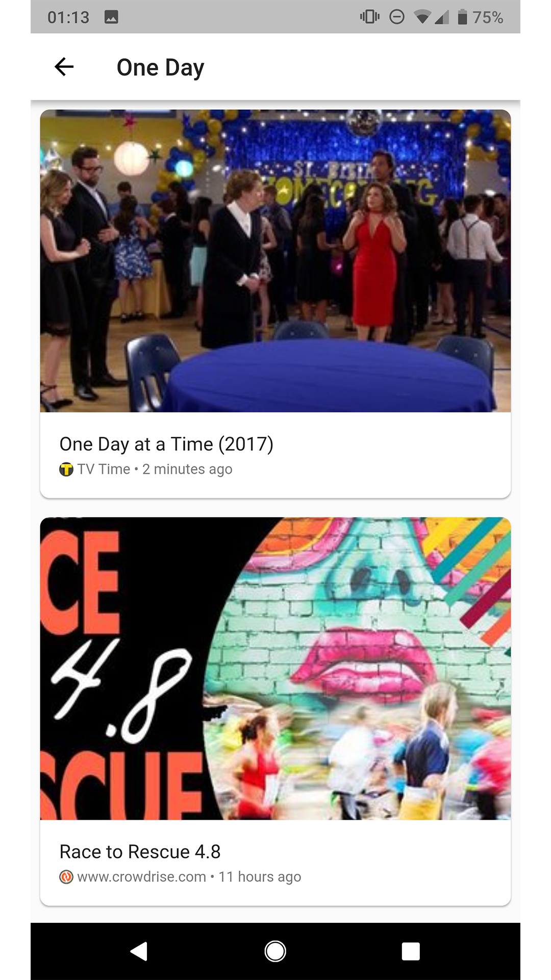551x980 pixels.
Task: Tap Android recent apps square button
Action: point(411,951)
